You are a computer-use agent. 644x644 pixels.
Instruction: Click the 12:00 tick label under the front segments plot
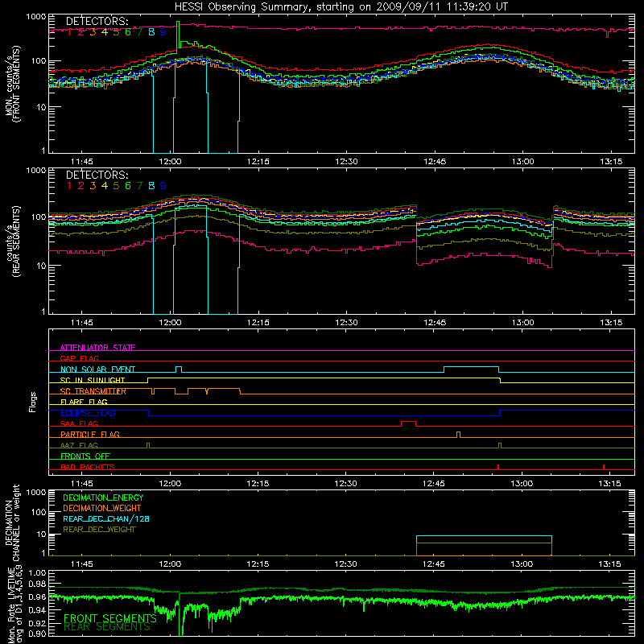pyautogui.click(x=170, y=162)
